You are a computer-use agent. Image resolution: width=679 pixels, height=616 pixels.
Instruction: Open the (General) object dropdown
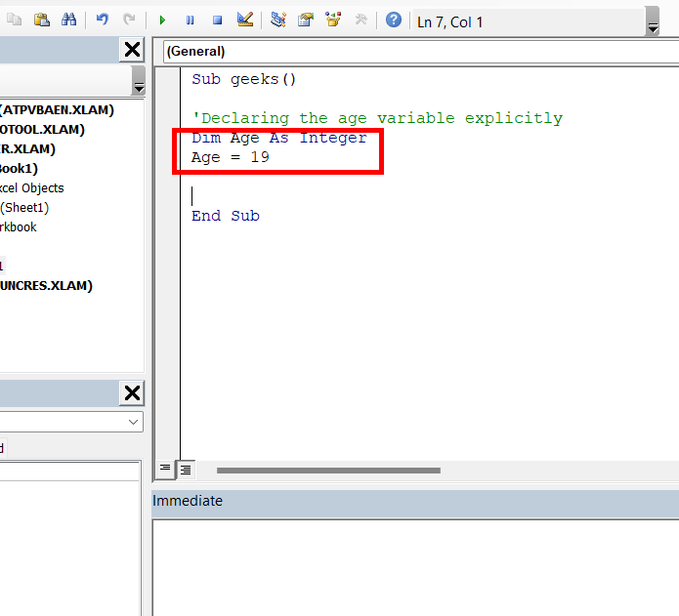421,51
